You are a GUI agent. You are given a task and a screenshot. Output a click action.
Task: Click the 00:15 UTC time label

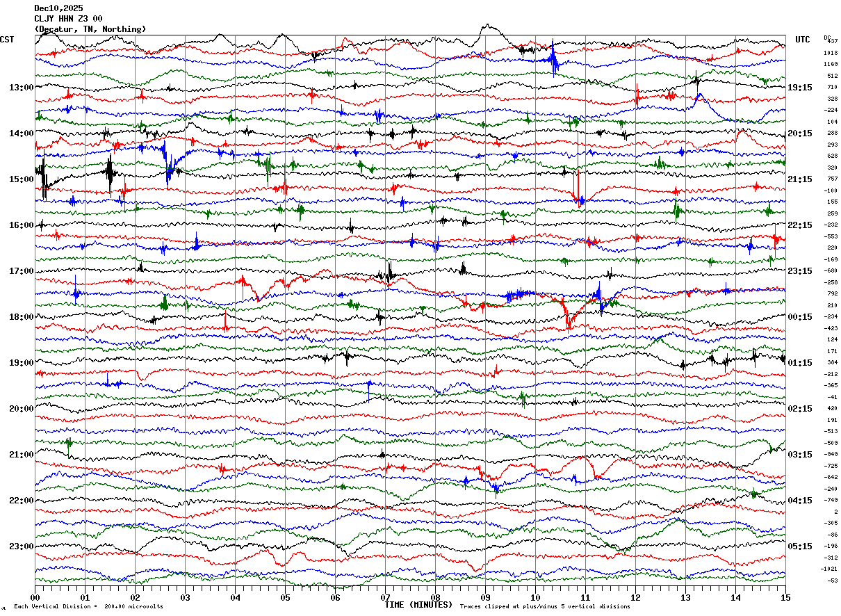pos(800,317)
